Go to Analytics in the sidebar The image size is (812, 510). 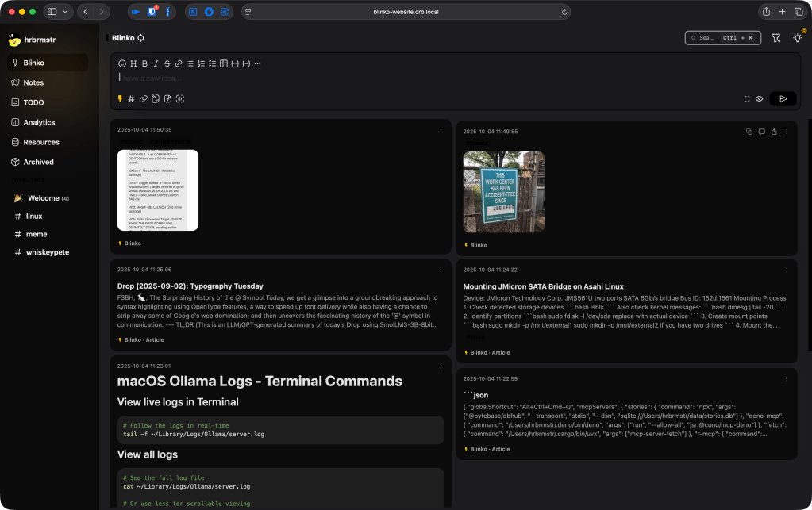[x=39, y=122]
